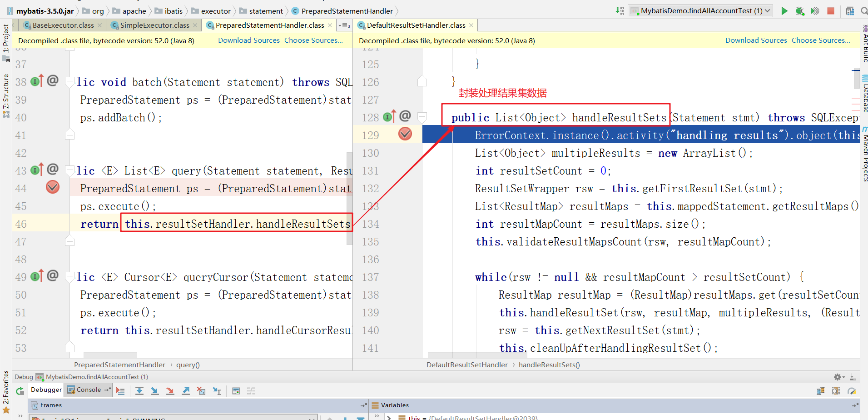Show the hidden editor tabs list dropdown
Viewport: 868px width, 420px height.
point(344,25)
